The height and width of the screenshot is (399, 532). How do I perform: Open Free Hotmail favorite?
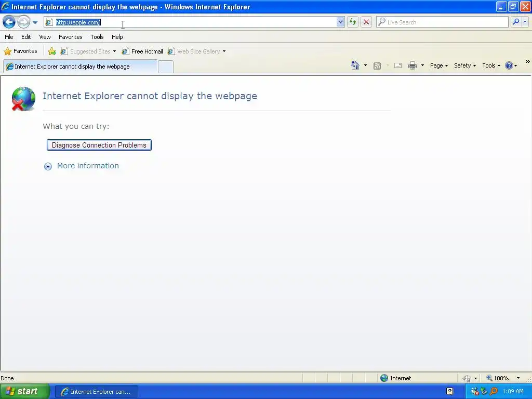(142, 51)
